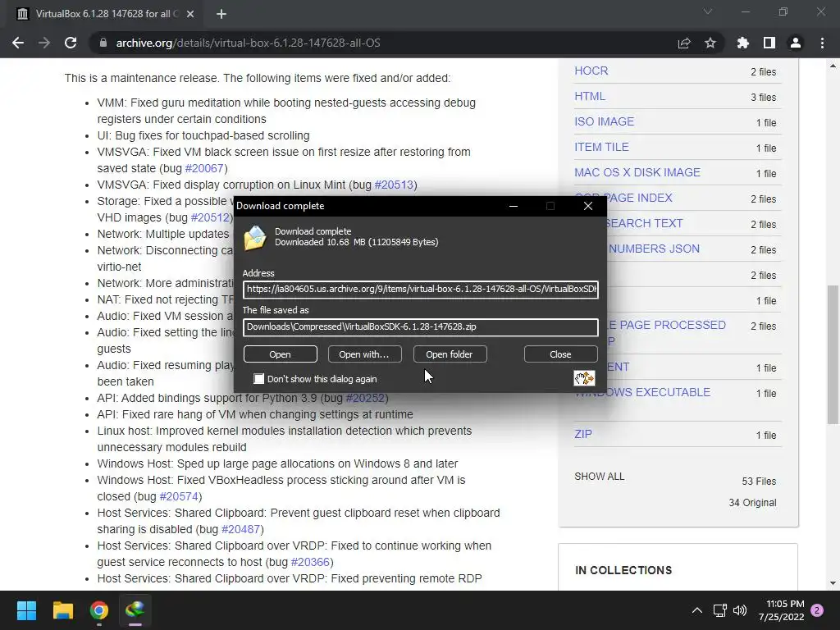This screenshot has height=630, width=840.
Task: Click the browser forward arrow
Action: click(x=44, y=43)
